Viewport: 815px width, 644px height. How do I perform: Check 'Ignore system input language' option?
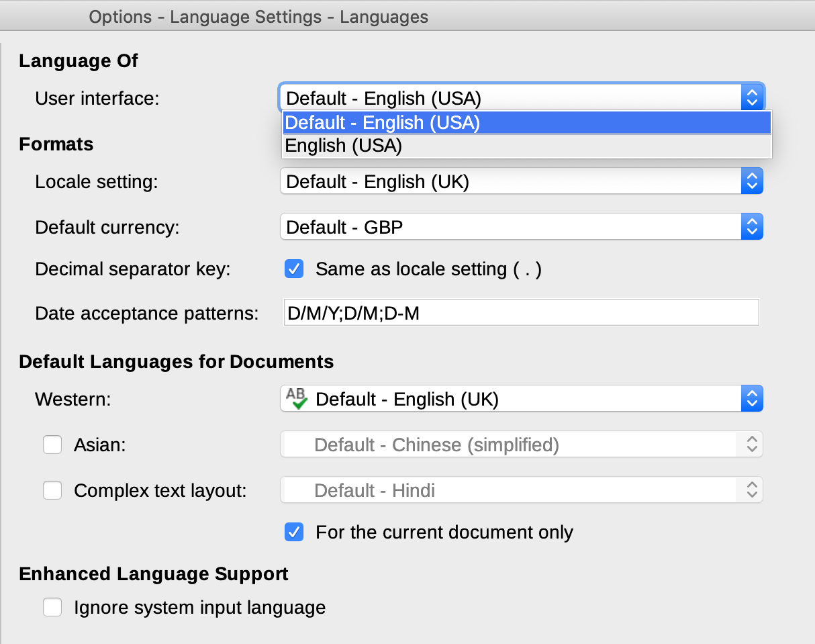pos(52,608)
